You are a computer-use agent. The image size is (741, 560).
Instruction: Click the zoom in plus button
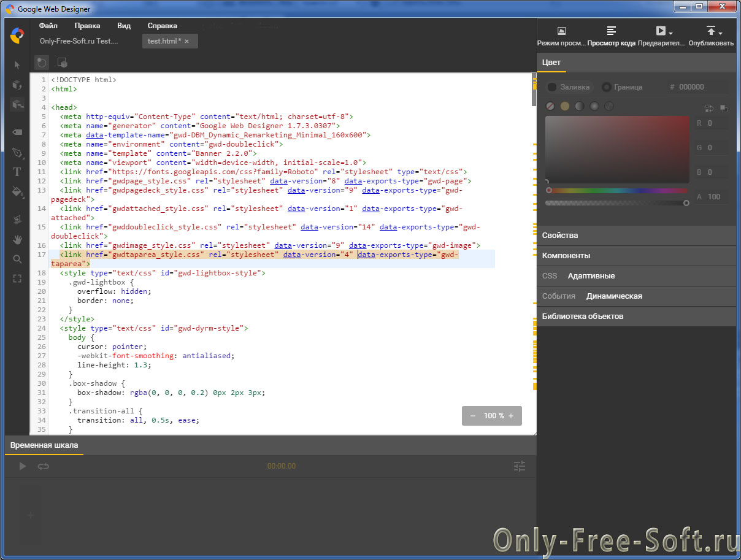510,416
